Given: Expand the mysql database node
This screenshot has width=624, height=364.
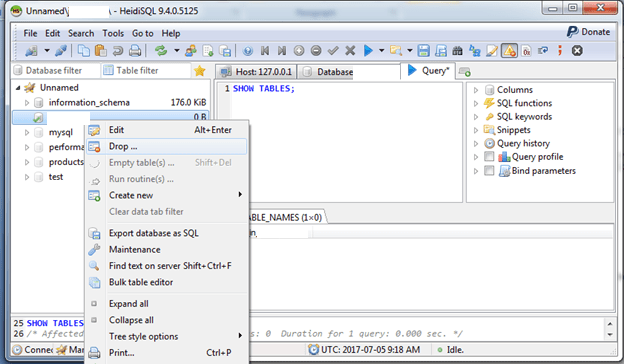Looking at the screenshot, I should (27, 132).
